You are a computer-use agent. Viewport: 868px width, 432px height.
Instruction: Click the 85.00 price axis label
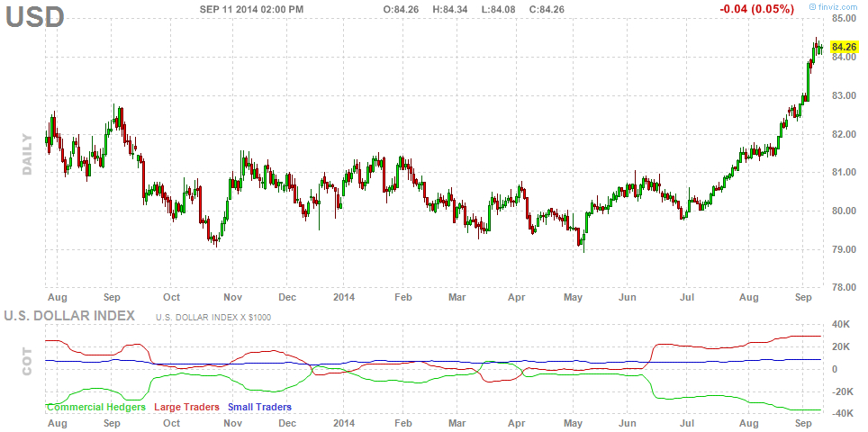click(x=845, y=18)
